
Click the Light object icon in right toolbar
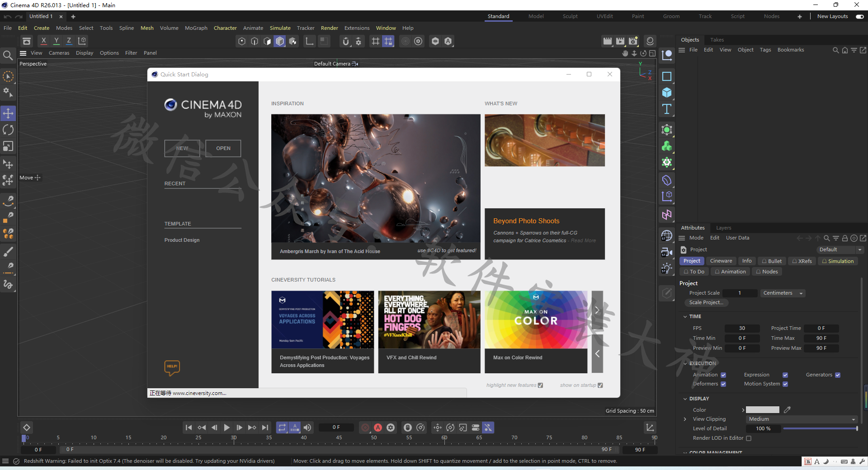click(667, 268)
